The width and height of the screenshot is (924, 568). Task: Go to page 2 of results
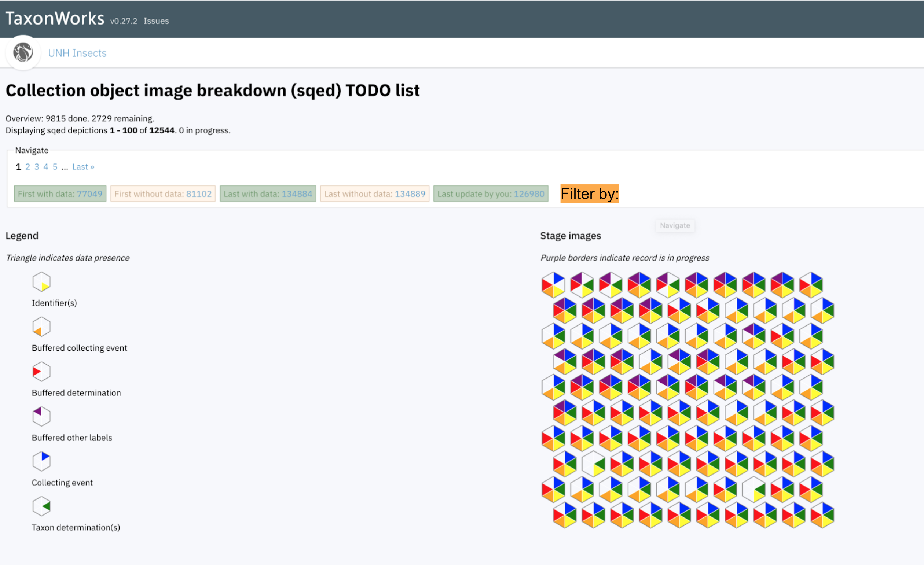[27, 166]
